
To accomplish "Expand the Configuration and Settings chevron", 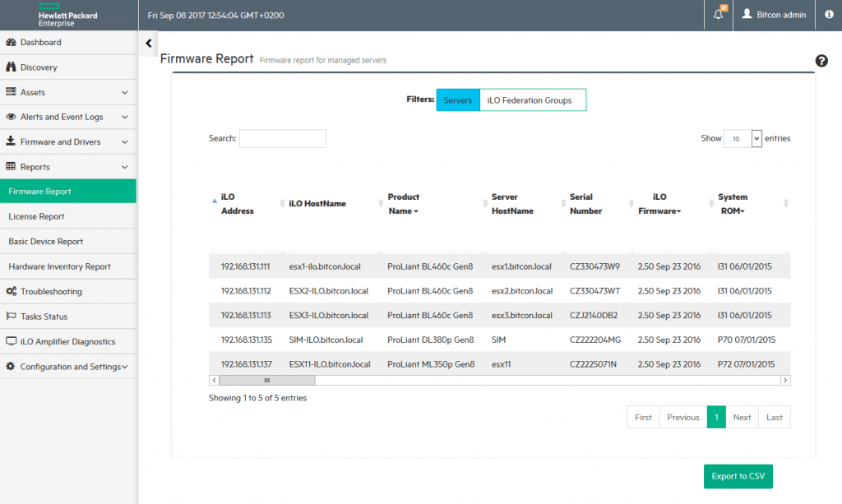I will click(125, 367).
